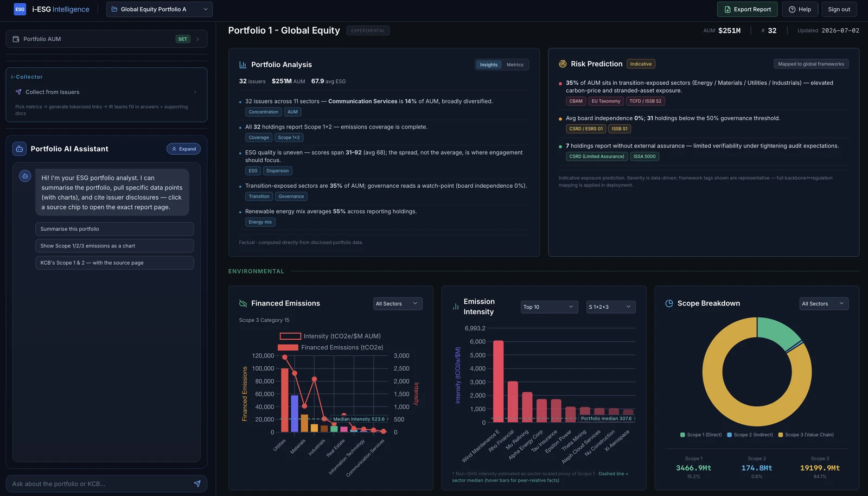
Task: Open the S 1+2+3 scope dropdown
Action: click(x=611, y=307)
